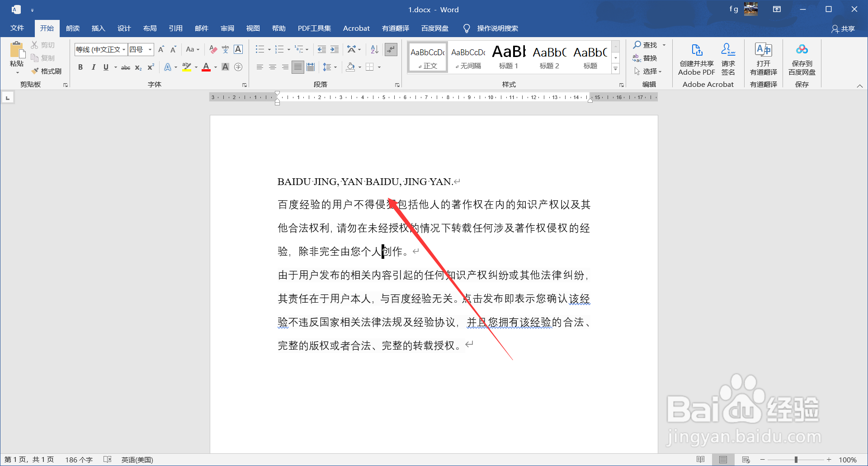Open the File (文件) tab

pyautogui.click(x=17, y=28)
